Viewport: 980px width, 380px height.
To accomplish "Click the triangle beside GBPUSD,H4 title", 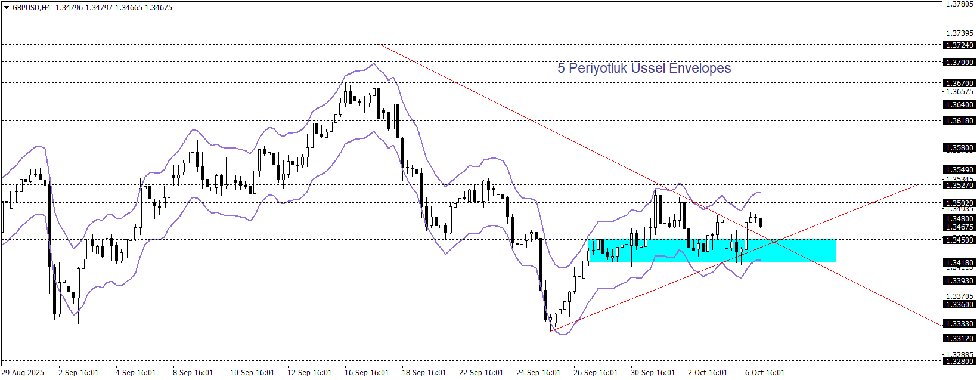I will [7, 8].
